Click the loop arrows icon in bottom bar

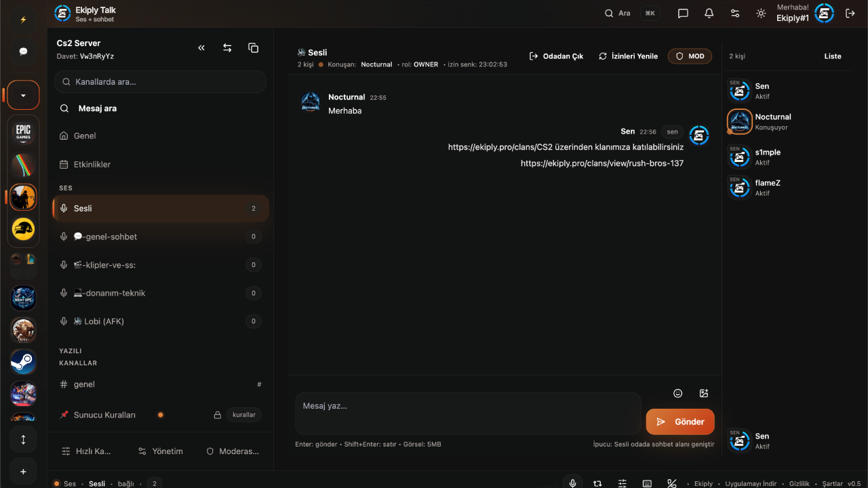point(597,483)
